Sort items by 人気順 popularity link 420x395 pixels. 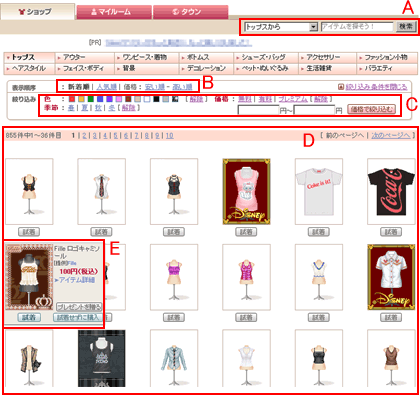pyautogui.click(x=107, y=87)
